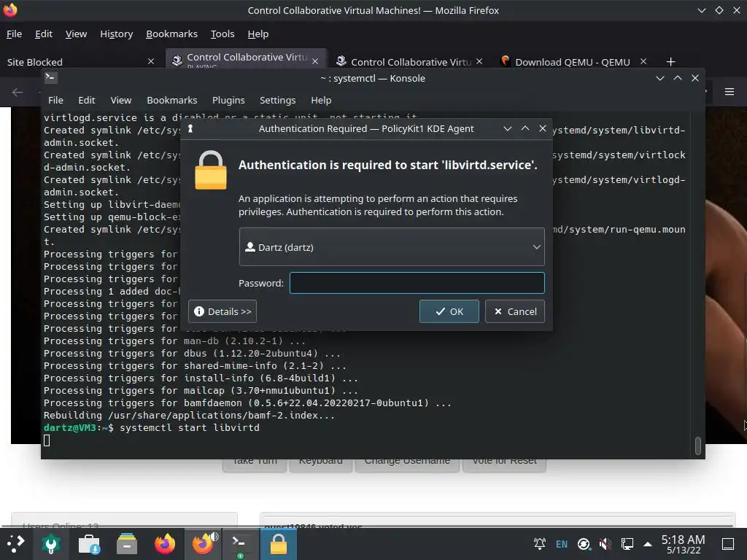Viewport: 747px width, 560px height.
Task: Click the Konsole keep-below chevron button
Action: (659, 78)
